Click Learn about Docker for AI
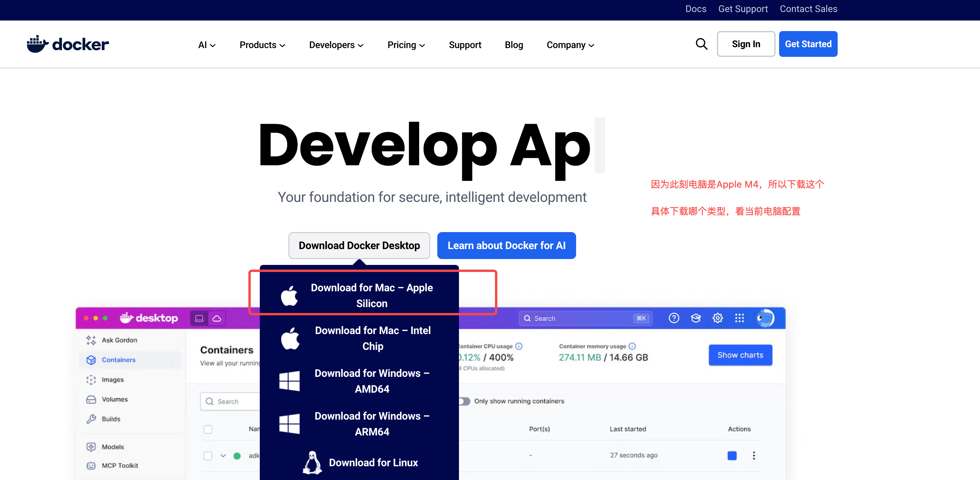Image resolution: width=980 pixels, height=480 pixels. tap(506, 246)
